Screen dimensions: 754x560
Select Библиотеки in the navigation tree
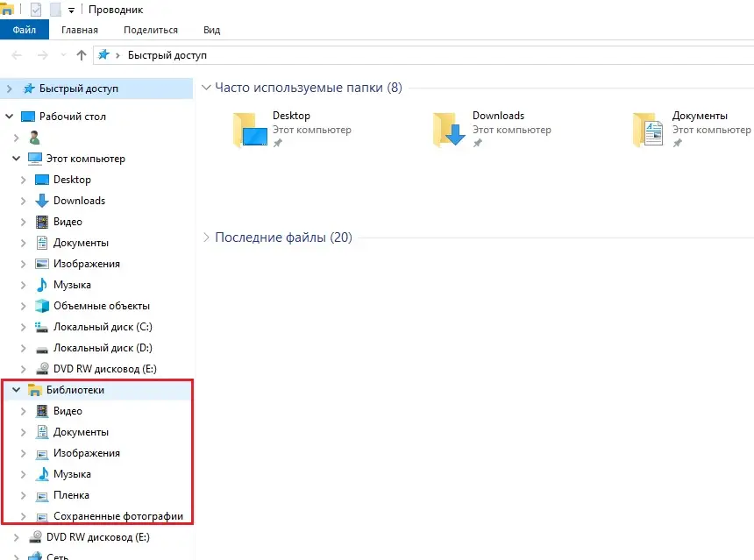(75, 390)
